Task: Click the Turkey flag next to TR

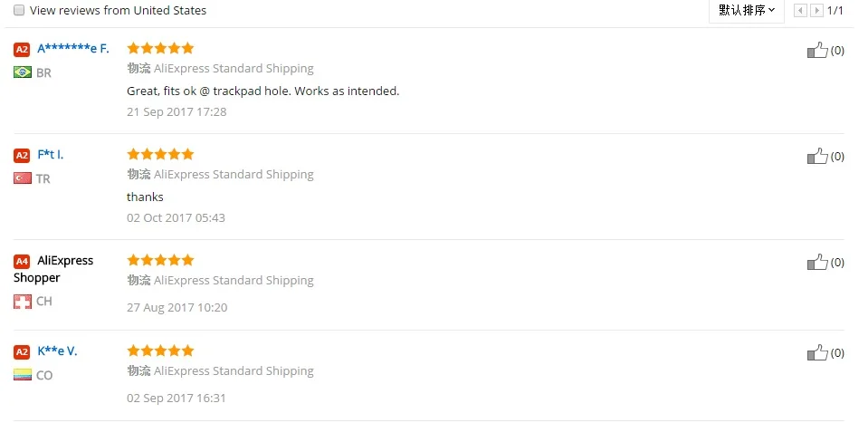Action: pos(23,178)
